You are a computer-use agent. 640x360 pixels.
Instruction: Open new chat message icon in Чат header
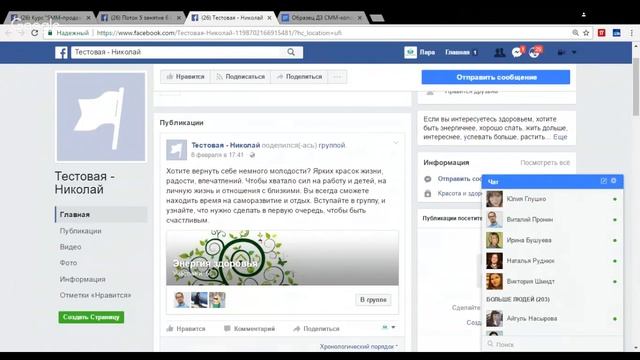604,181
